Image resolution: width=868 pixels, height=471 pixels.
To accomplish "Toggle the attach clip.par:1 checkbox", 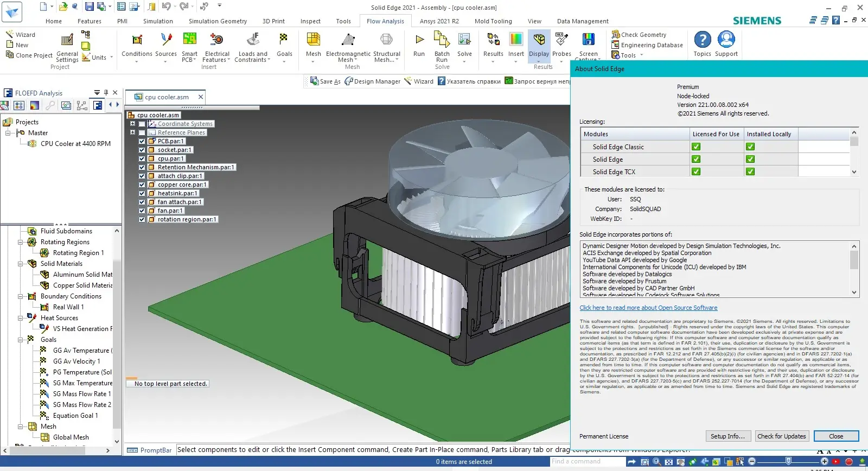I will pos(142,176).
